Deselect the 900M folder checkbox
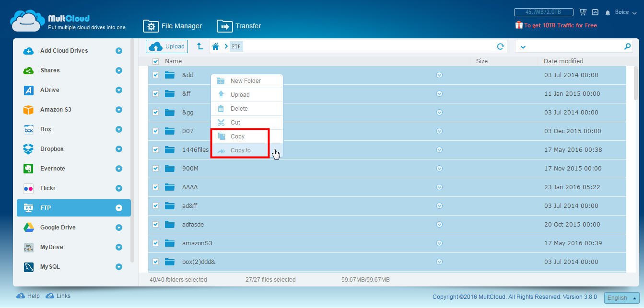 point(155,169)
